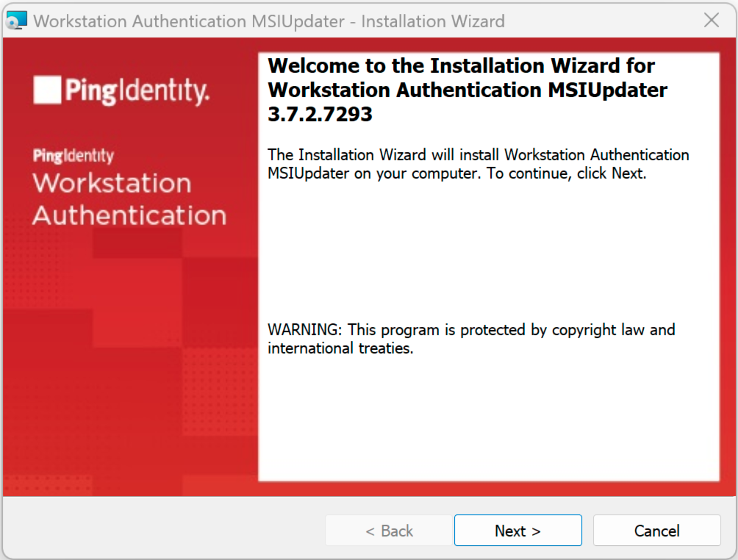The height and width of the screenshot is (560, 738).
Task: Click the white PingIdentity square logo
Action: pos(47,90)
